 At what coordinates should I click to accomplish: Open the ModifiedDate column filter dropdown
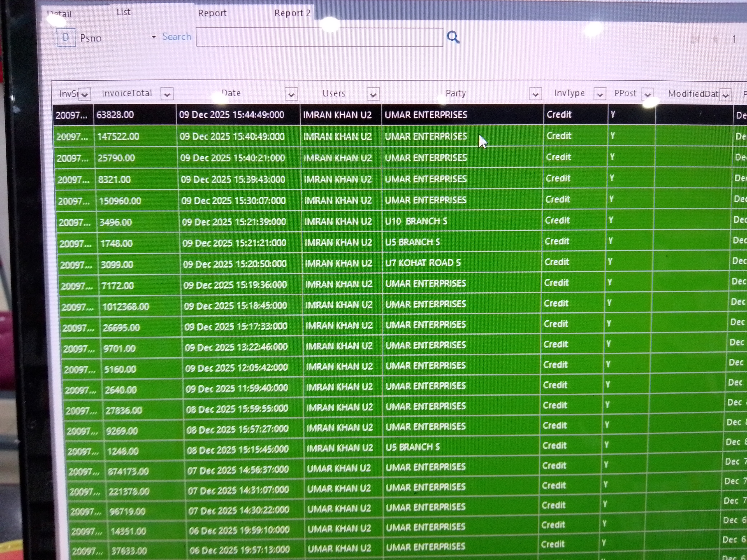[725, 95]
